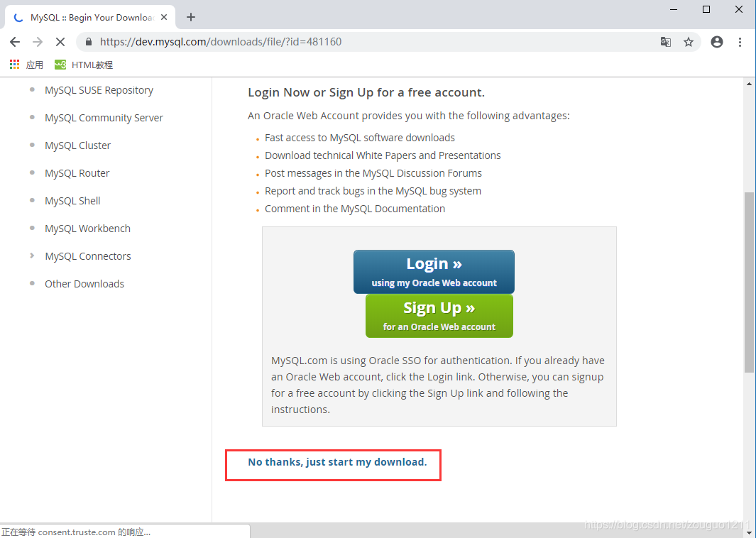
Task: Click 'Post messages in the MySQL Discussion Forums' text
Action: [373, 173]
